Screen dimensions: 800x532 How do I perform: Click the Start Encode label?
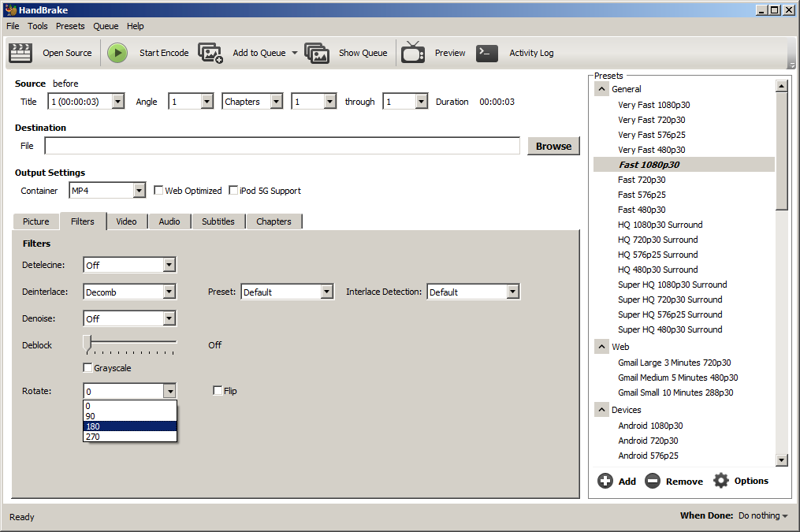coord(164,53)
